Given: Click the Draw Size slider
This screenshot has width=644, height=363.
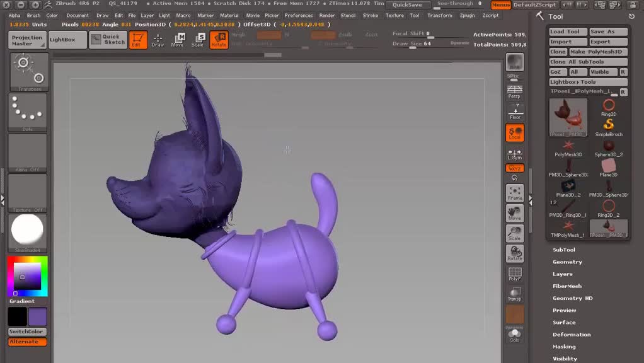Looking at the screenshot, I should pyautogui.click(x=430, y=44).
